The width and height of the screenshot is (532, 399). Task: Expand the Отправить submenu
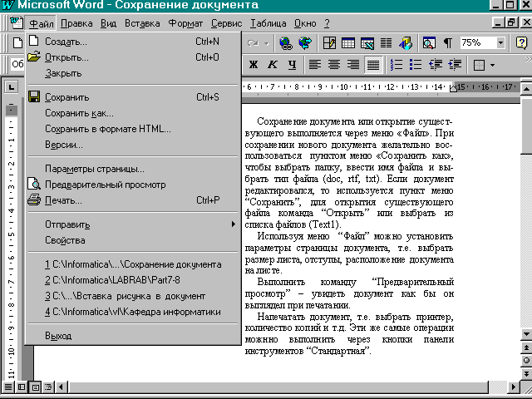(132, 224)
